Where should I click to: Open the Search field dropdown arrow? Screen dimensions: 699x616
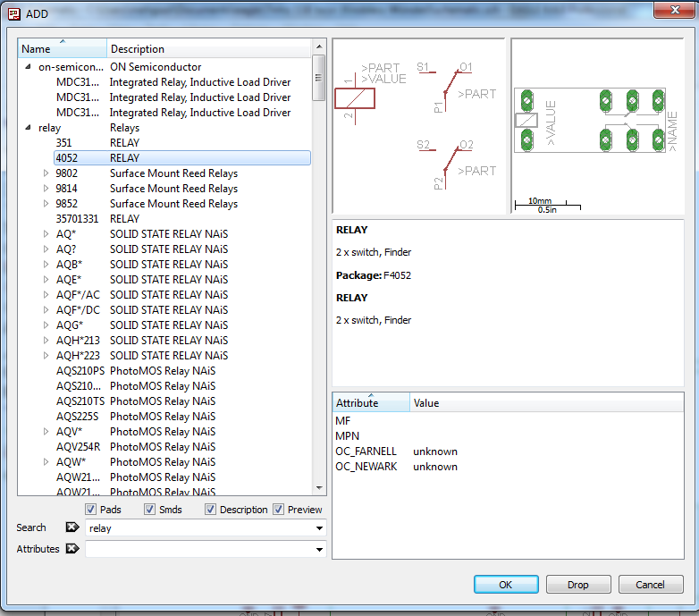click(319, 528)
